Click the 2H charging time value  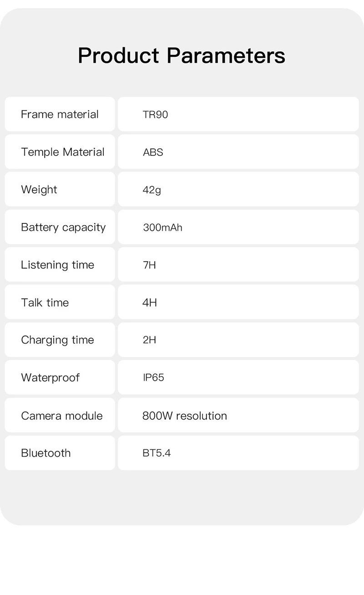pos(149,340)
